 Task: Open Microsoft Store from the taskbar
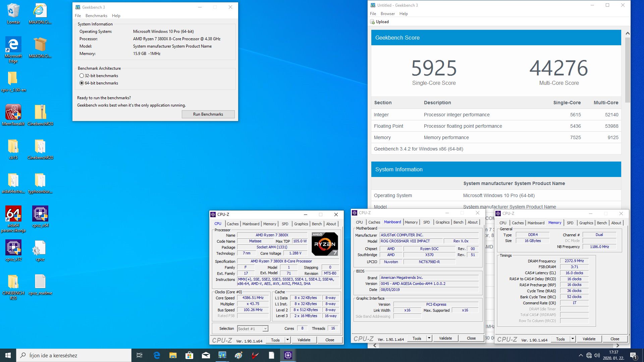click(x=190, y=355)
